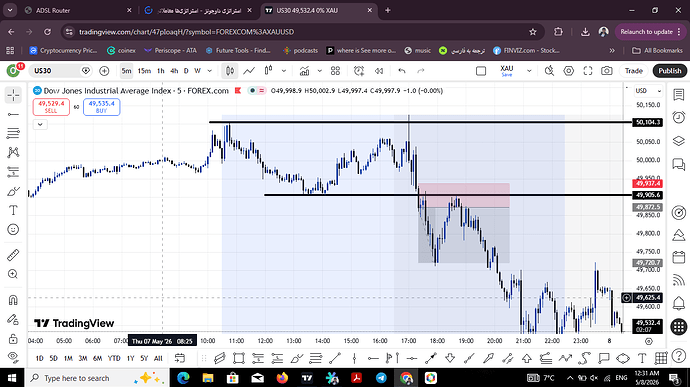Image resolution: width=690 pixels, height=387 pixels.
Task: Click the Relaunch to update button
Action: pyautogui.click(x=651, y=32)
